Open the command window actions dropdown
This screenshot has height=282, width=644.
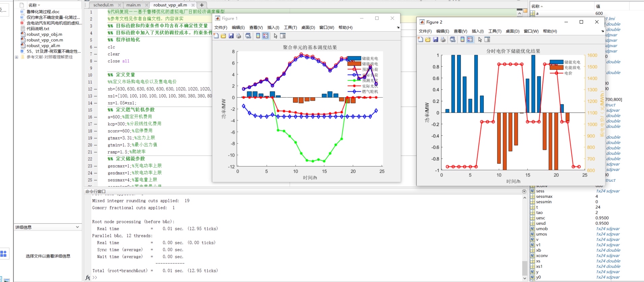524,191
